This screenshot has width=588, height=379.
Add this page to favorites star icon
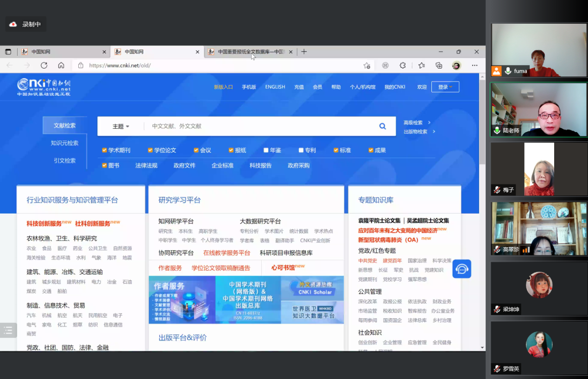[x=367, y=65]
